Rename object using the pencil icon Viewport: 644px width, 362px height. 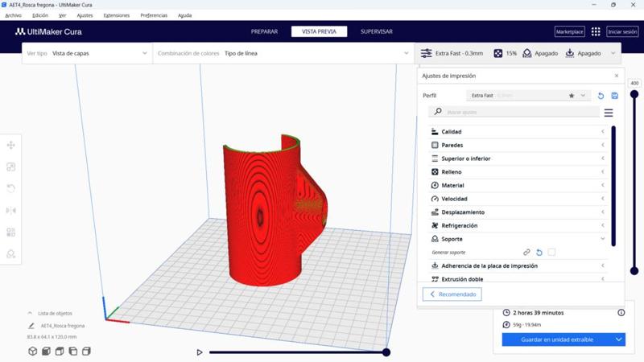point(31,326)
